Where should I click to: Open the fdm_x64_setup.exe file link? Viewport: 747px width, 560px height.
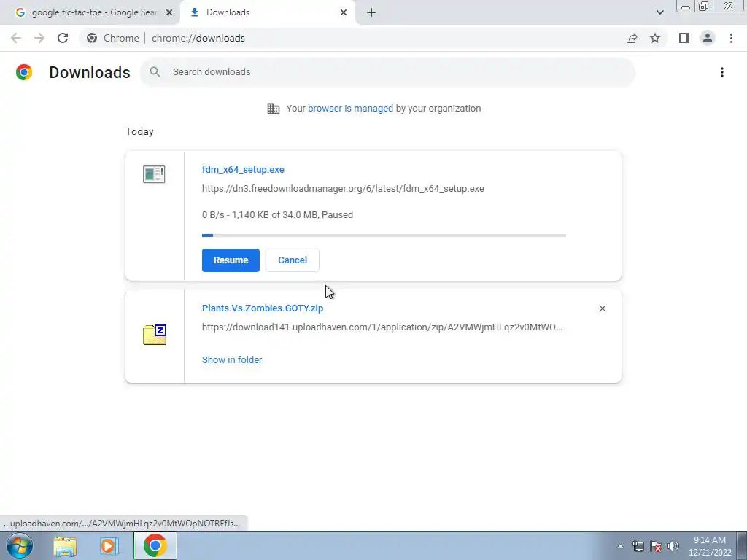click(x=243, y=169)
